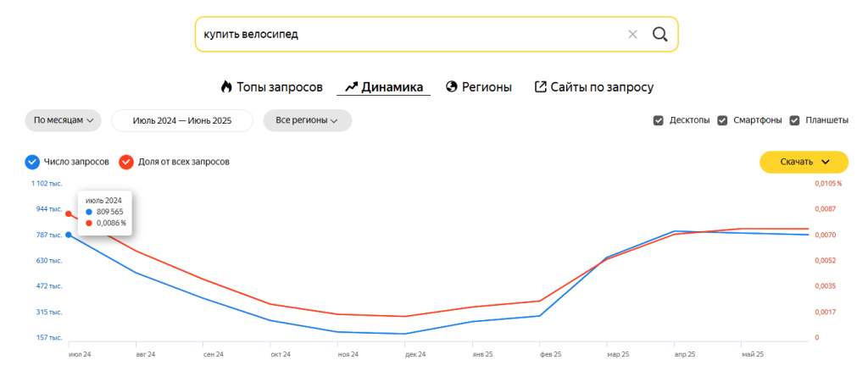Click the magnifying glass search icon
The width and height of the screenshot is (868, 371).
pos(659,35)
